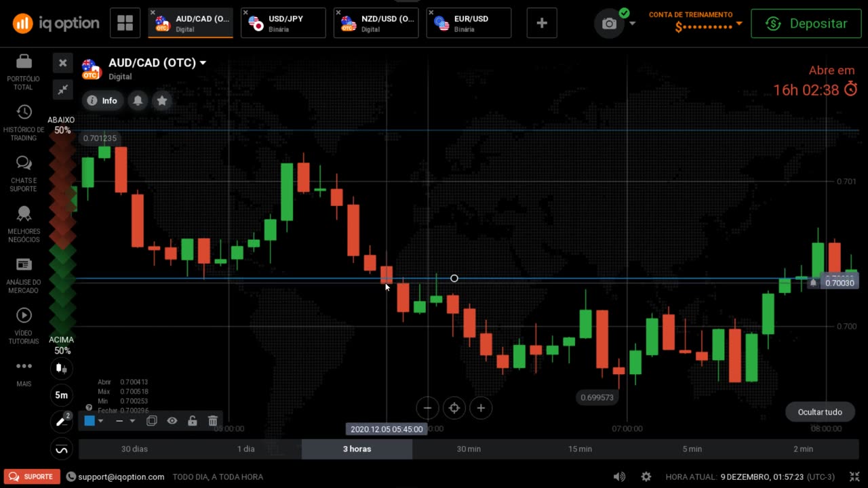Collapse chart with shrink arrows icon
The width and height of the screenshot is (868, 488).
[x=62, y=89]
